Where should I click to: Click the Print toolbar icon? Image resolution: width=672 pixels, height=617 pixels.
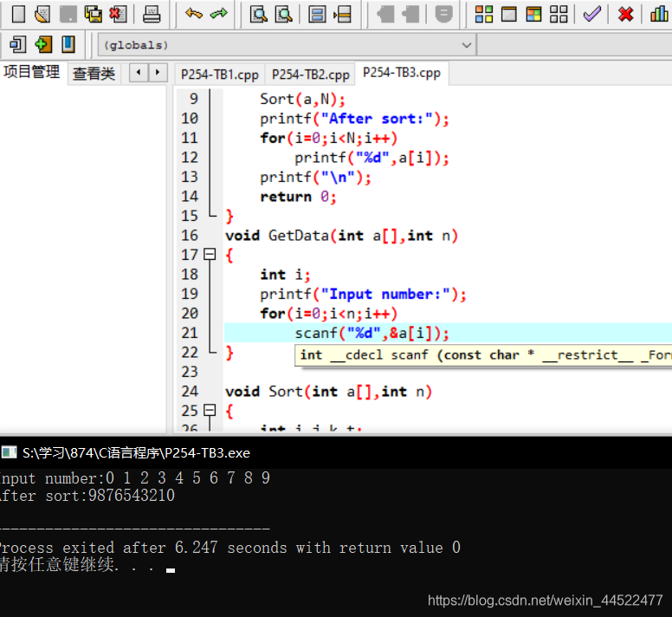[x=152, y=14]
